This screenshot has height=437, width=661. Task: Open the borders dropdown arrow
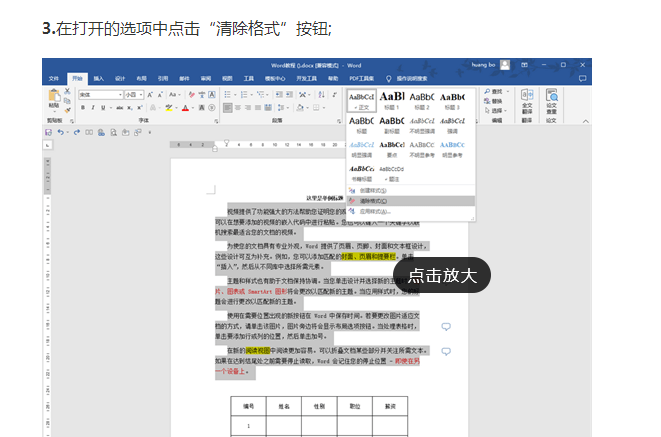(324, 108)
